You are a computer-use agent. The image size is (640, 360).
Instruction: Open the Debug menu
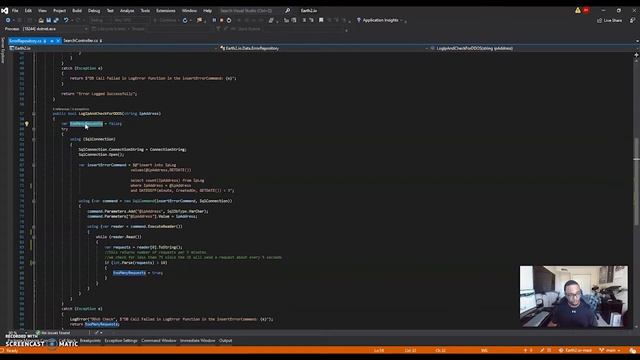point(94,11)
